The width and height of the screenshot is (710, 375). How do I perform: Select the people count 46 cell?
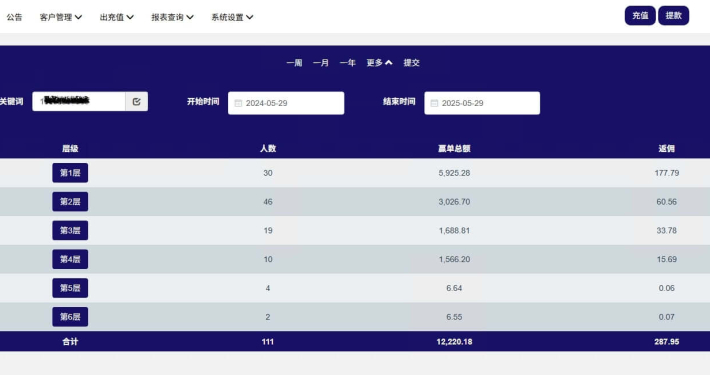click(x=268, y=202)
